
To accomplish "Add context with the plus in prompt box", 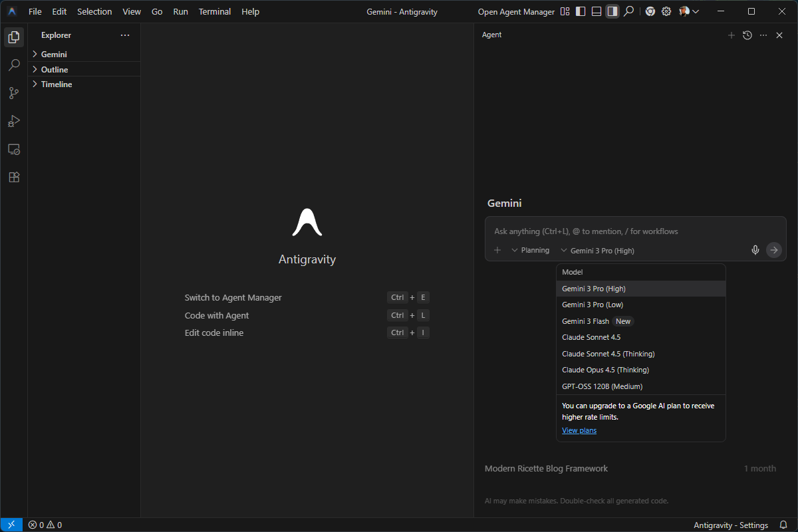I will 497,250.
